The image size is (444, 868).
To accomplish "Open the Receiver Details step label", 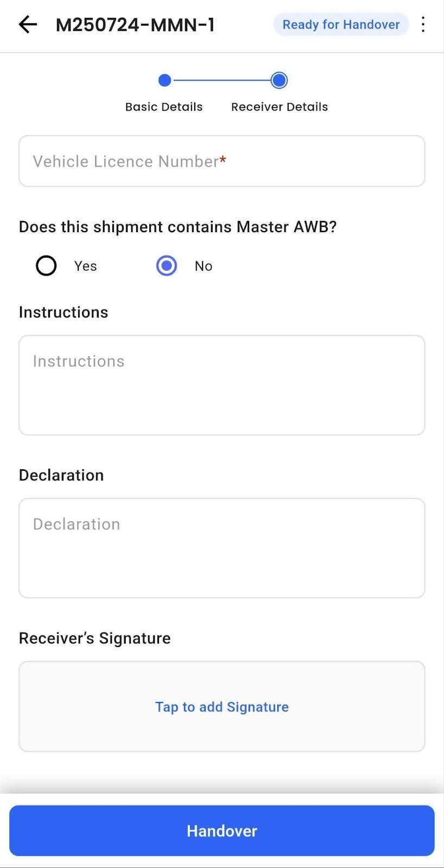I will click(x=280, y=107).
